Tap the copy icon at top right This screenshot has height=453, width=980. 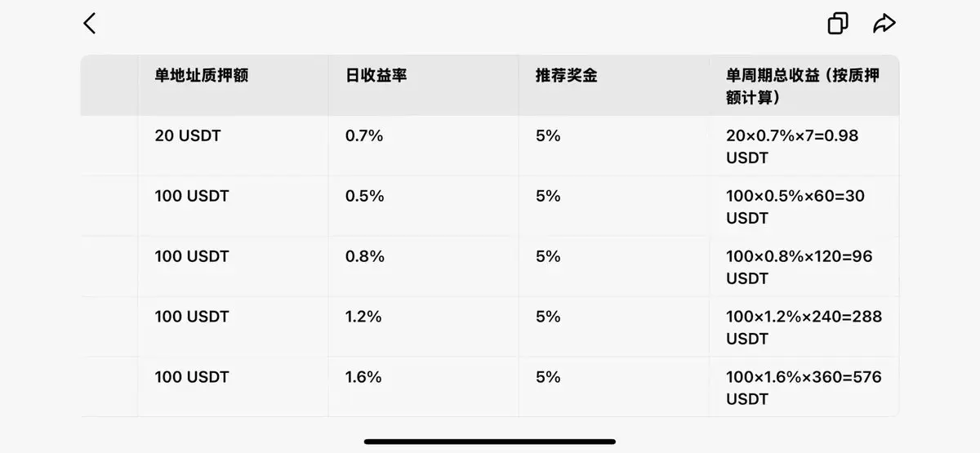pyautogui.click(x=838, y=24)
